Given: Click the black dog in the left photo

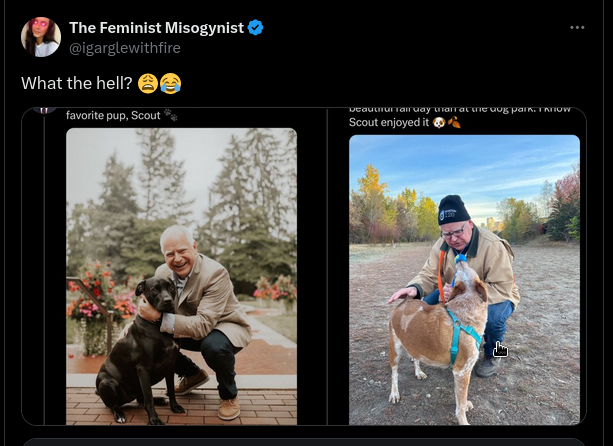Looking at the screenshot, I should (x=142, y=340).
